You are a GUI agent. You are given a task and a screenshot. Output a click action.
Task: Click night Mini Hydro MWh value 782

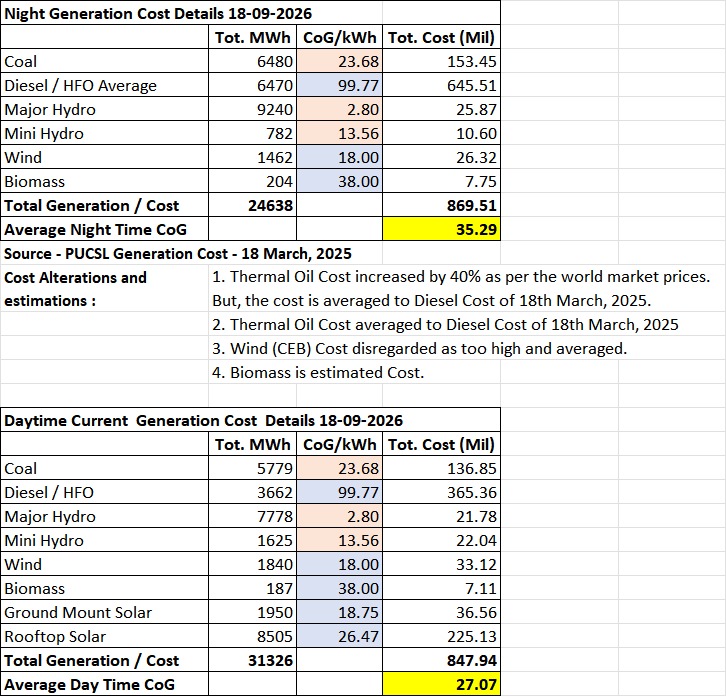(252, 133)
